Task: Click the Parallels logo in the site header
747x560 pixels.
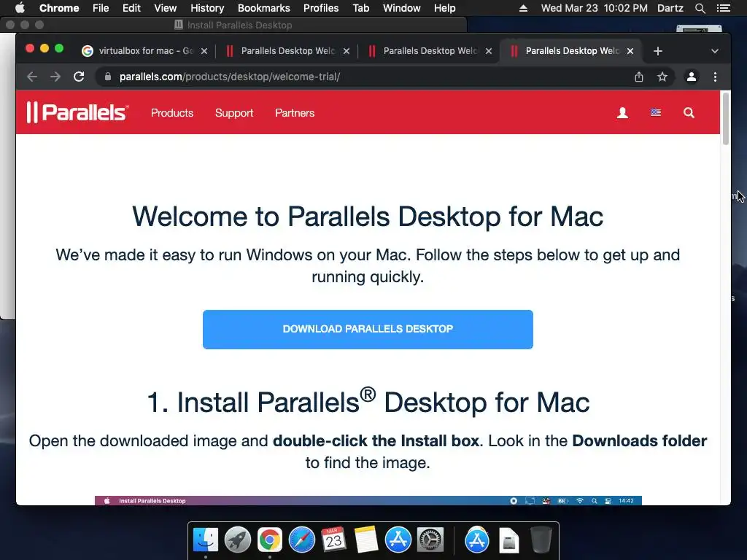Action: [77, 112]
